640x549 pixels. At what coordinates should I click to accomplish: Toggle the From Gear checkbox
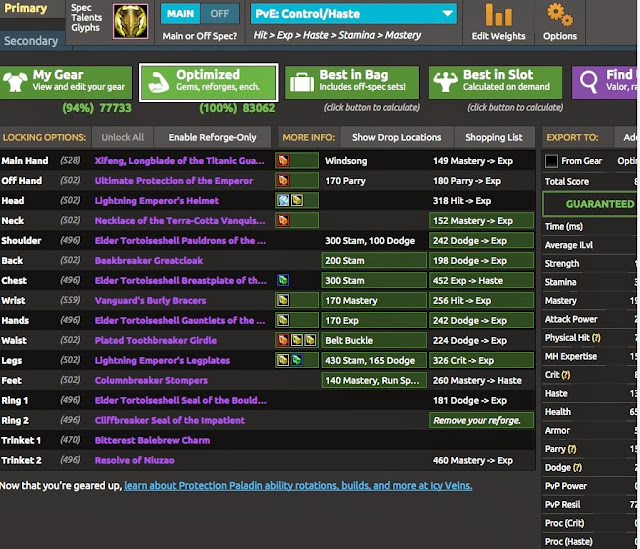pos(551,161)
